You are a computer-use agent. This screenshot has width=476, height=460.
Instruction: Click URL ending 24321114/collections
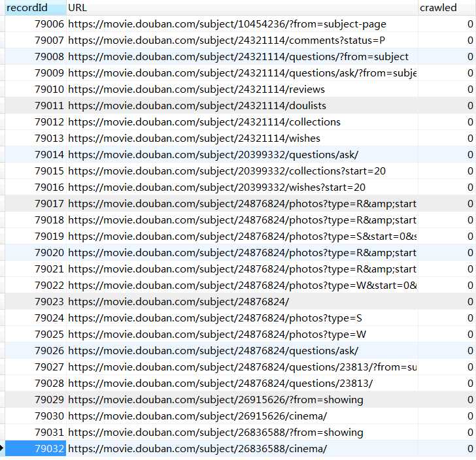click(x=204, y=122)
